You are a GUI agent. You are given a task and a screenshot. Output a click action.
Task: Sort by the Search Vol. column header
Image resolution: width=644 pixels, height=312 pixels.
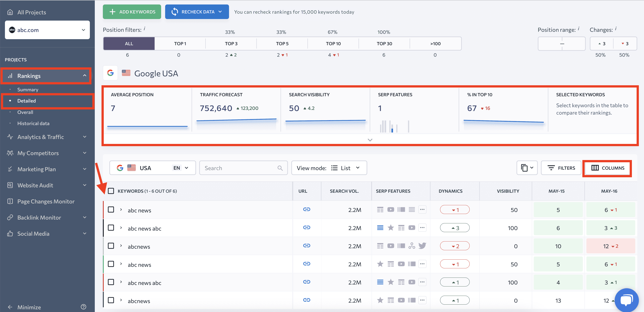(344, 191)
